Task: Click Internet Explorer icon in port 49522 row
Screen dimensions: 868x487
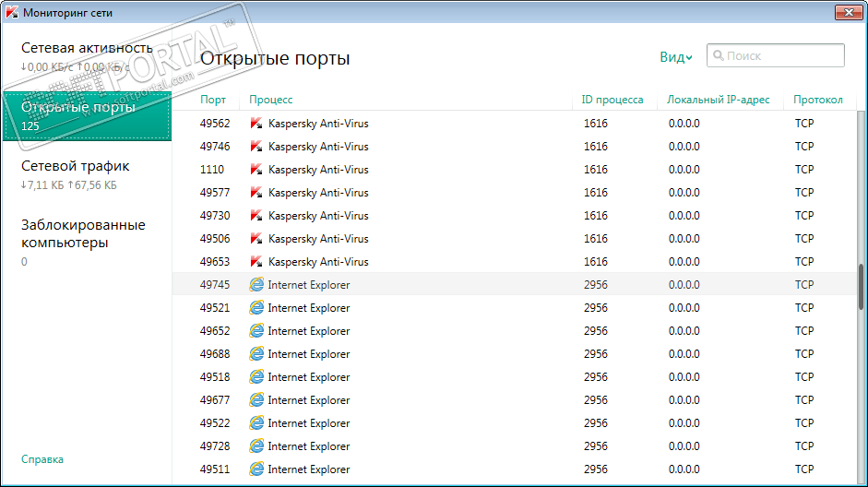Action: 256,423
